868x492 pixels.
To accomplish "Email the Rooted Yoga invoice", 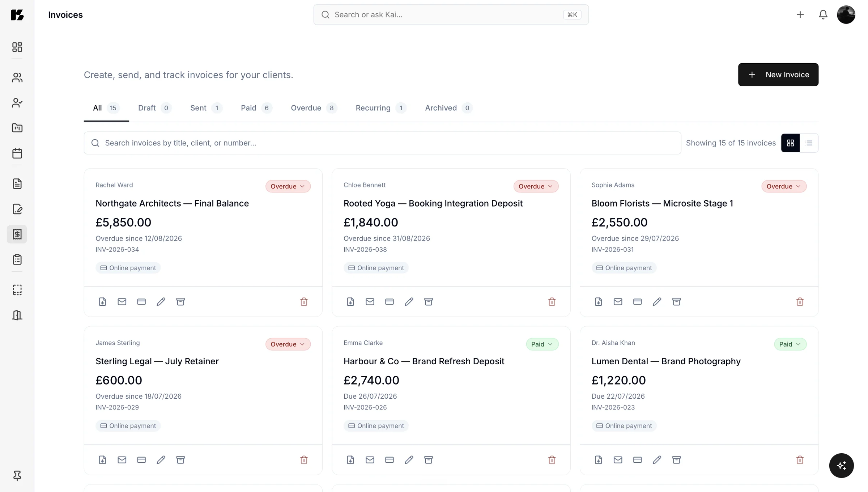I will [370, 302].
